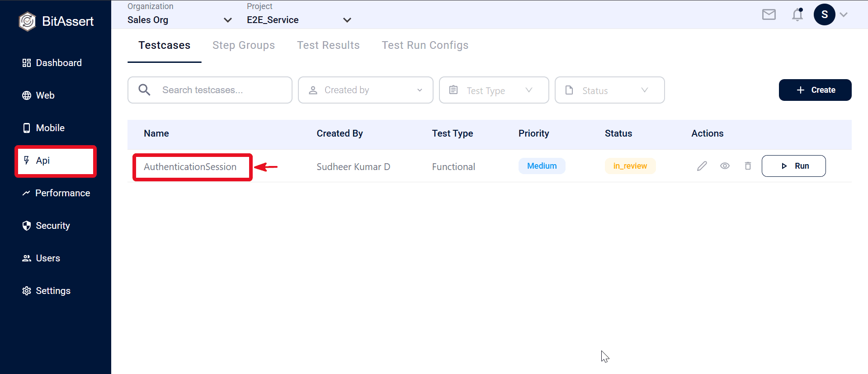Open the notifications bell
The height and width of the screenshot is (374, 868).
(797, 15)
